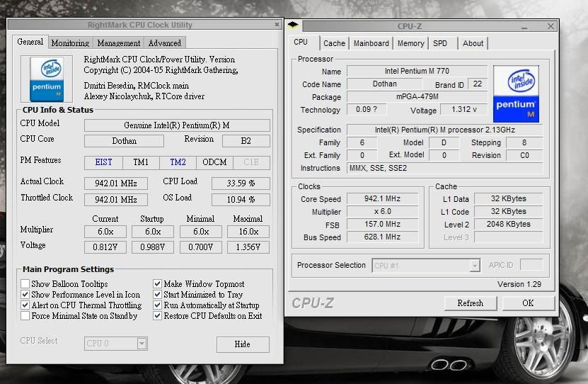Minimize the CPU-Z window
Image resolution: width=588 pixels, height=384 pixels.
coord(524,27)
